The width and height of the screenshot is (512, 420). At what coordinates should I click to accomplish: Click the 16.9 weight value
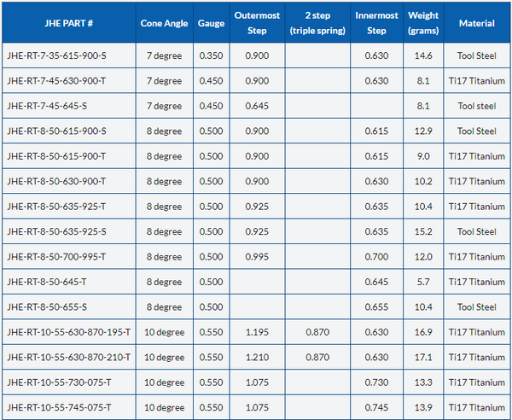click(423, 331)
